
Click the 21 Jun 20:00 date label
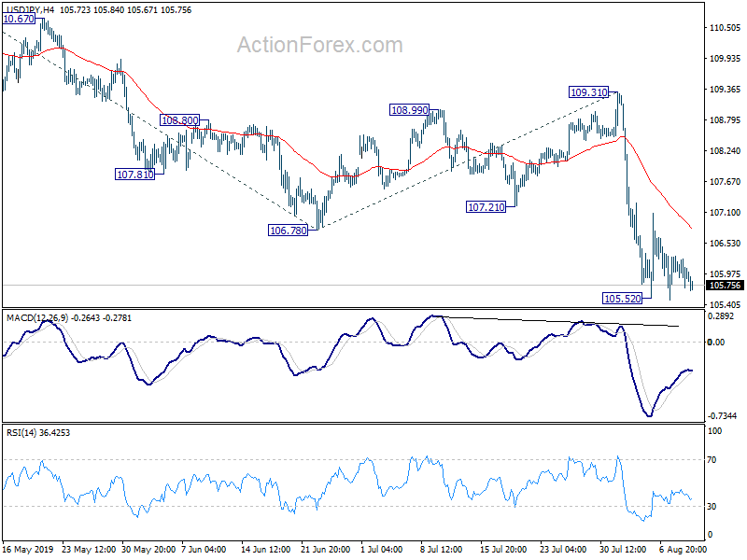coord(326,550)
